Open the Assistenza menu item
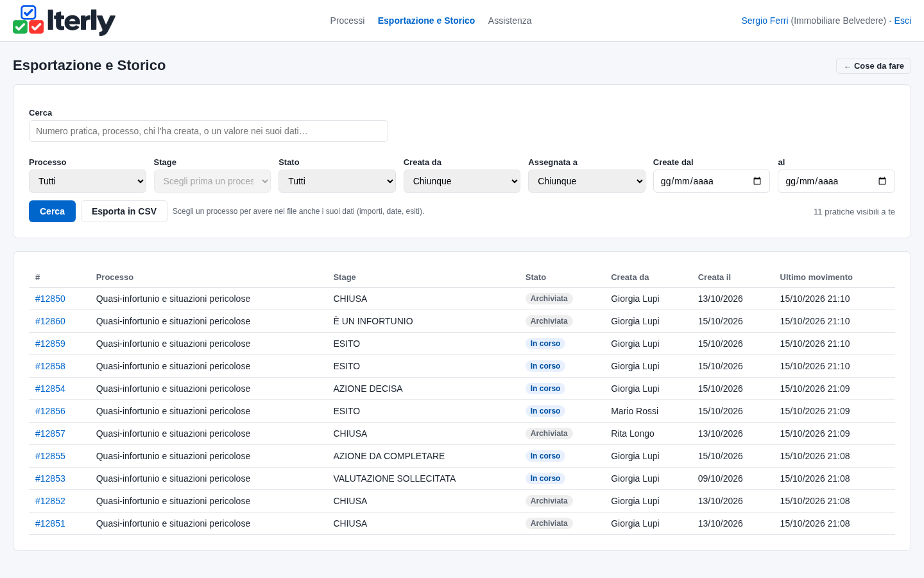924x578 pixels. tap(509, 21)
